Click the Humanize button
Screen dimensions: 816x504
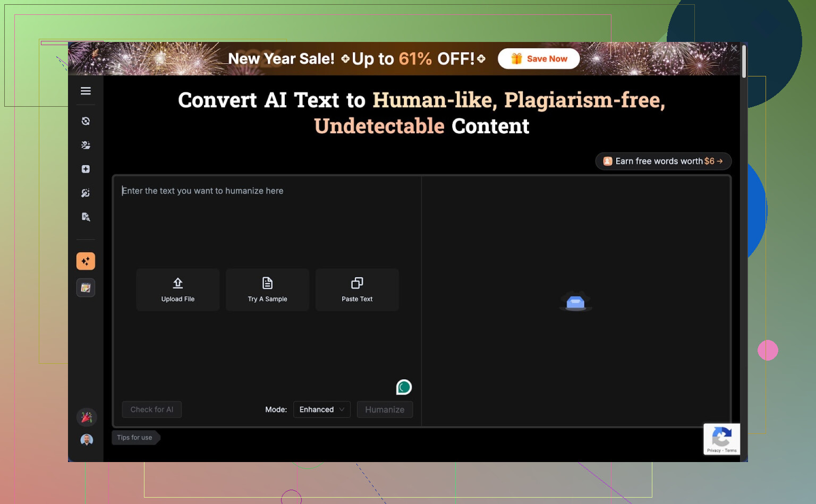point(385,409)
